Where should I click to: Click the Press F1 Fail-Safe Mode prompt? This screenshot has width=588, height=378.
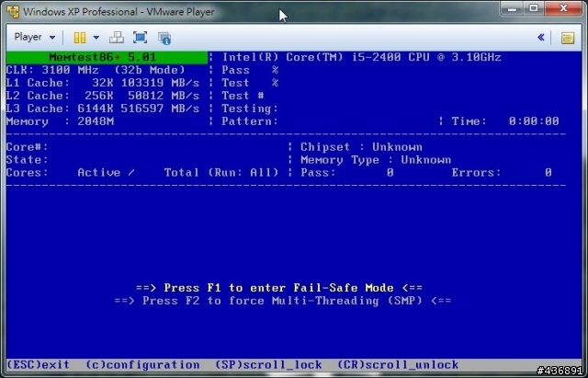click(x=279, y=288)
